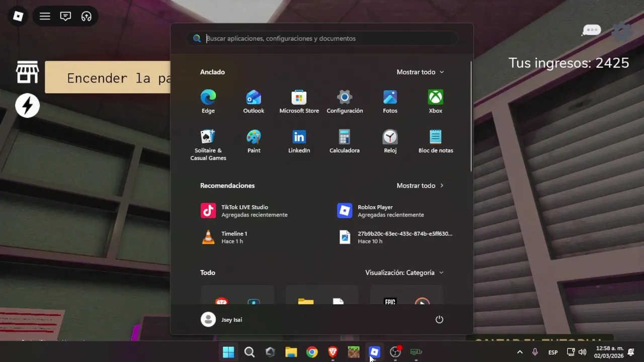This screenshot has height=362, width=644.
Task: Open the Xbox app
Action: [x=435, y=102]
